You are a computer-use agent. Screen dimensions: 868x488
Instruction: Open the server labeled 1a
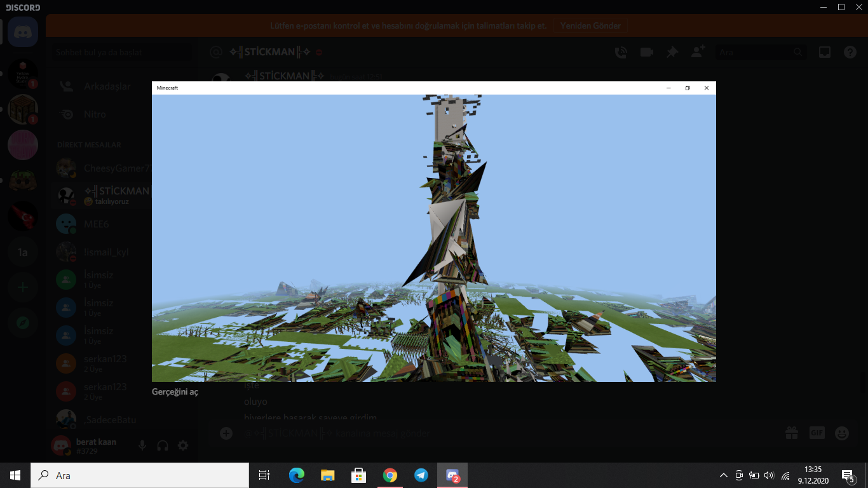point(23,253)
